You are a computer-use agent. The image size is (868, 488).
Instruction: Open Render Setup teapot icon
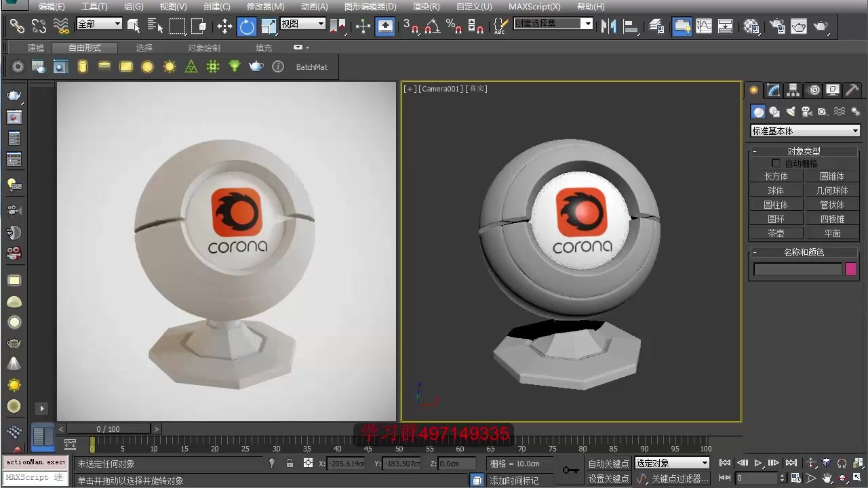coord(777,26)
